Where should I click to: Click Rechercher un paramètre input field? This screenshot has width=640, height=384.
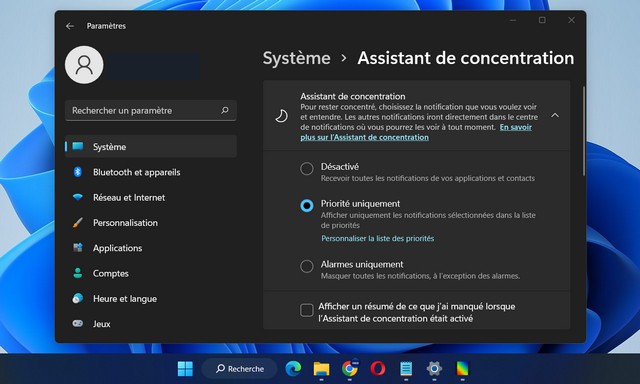pos(151,110)
